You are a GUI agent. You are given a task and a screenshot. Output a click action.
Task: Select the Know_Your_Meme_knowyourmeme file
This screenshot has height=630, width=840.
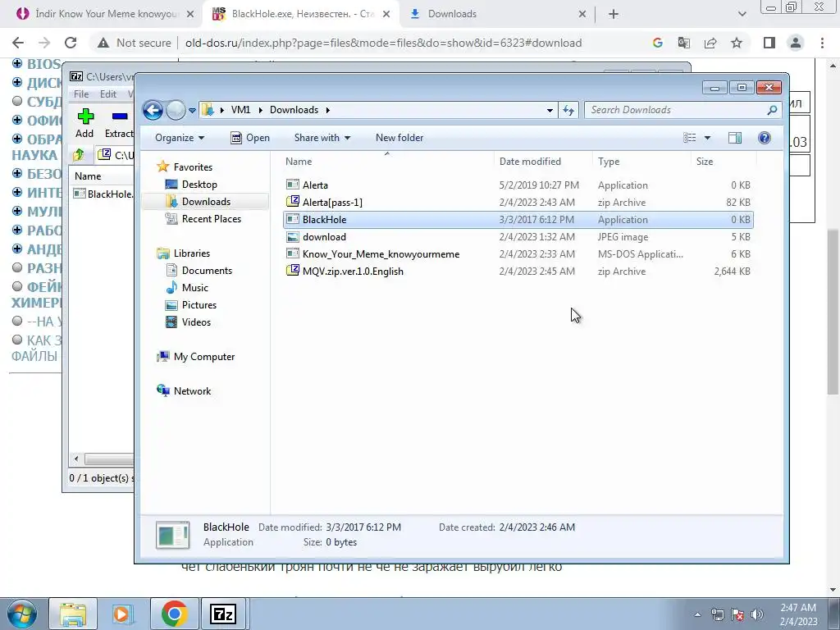point(518,254)
